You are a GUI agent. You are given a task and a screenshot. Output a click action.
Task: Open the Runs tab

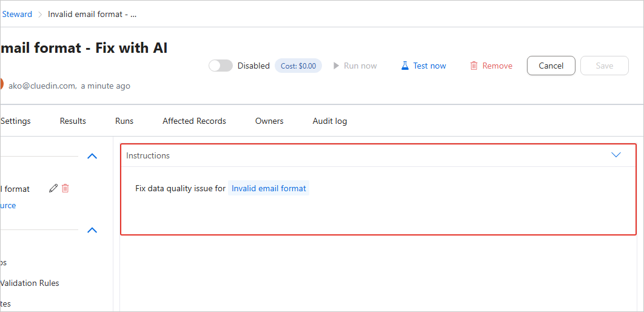(124, 121)
